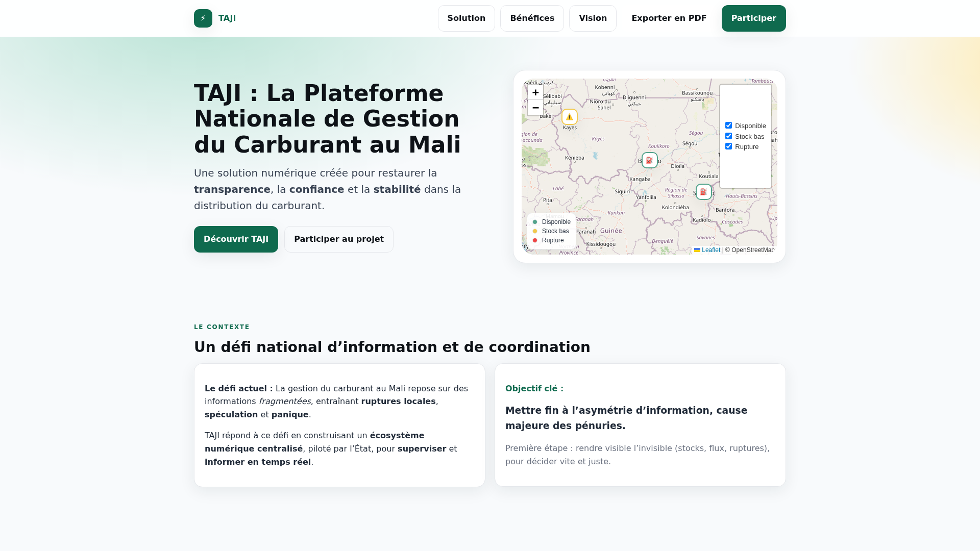Click the Koutiala label on the map

(x=708, y=176)
